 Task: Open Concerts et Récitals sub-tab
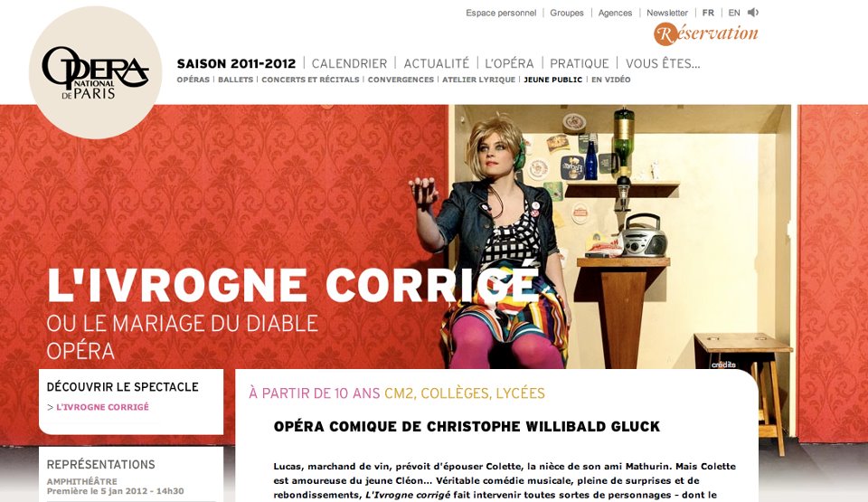click(310, 80)
